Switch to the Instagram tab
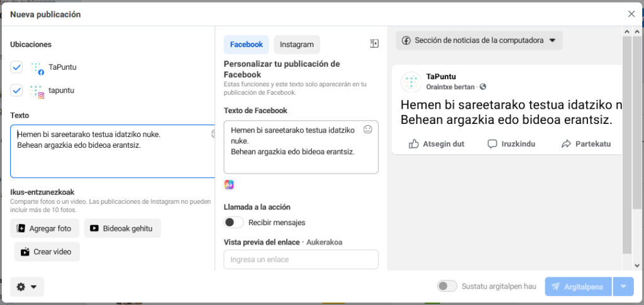Viewport: 644px width, 305px height. pos(297,44)
